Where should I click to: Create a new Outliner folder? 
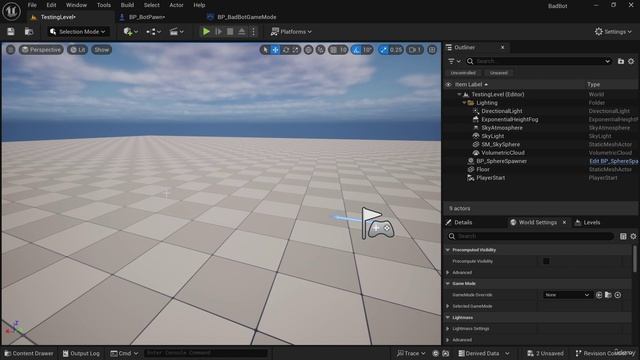(x=621, y=61)
